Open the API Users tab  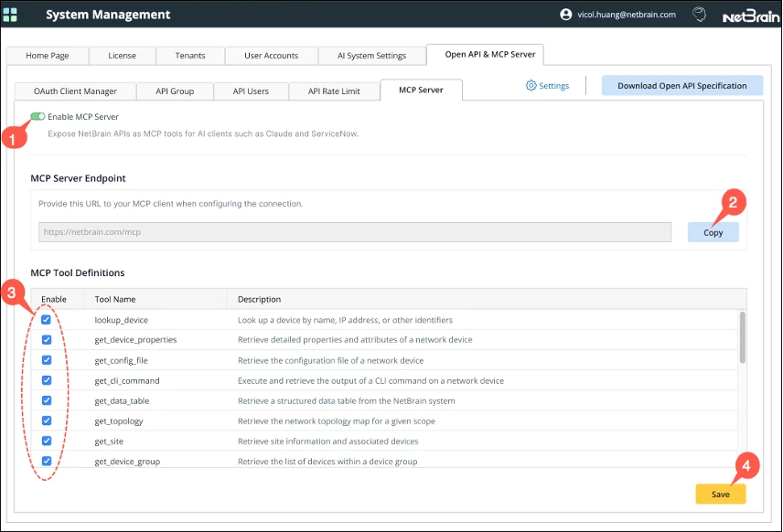coord(251,91)
